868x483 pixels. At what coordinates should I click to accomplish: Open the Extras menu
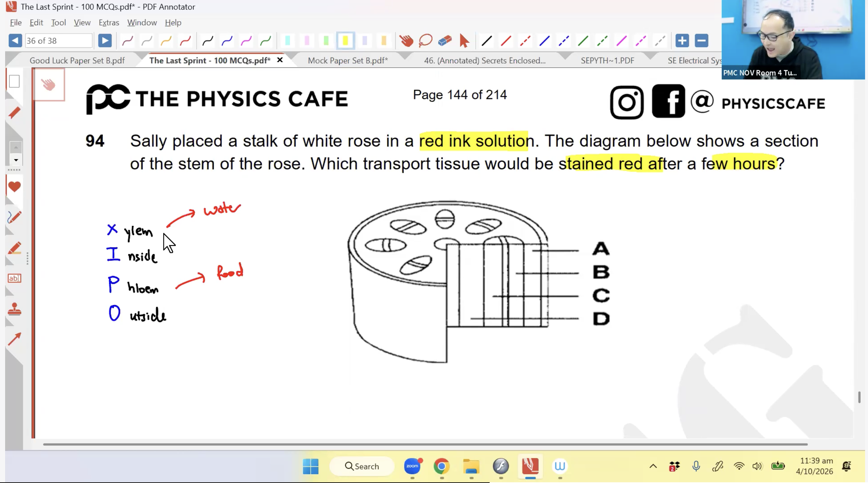109,23
